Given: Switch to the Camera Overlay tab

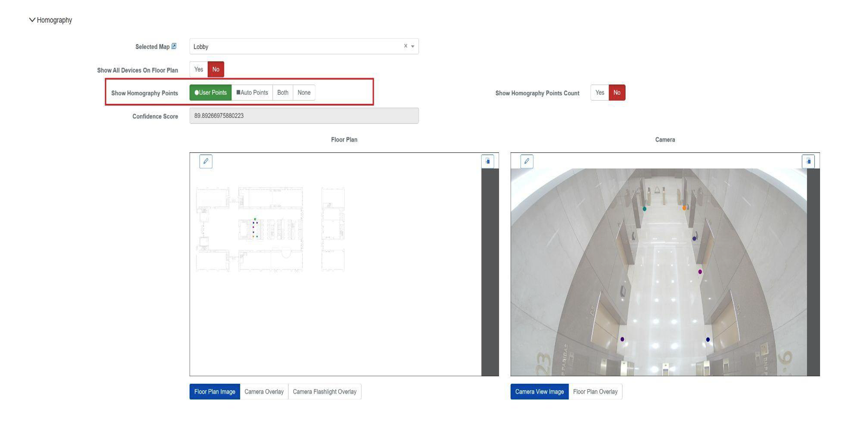Looking at the screenshot, I should click(264, 392).
